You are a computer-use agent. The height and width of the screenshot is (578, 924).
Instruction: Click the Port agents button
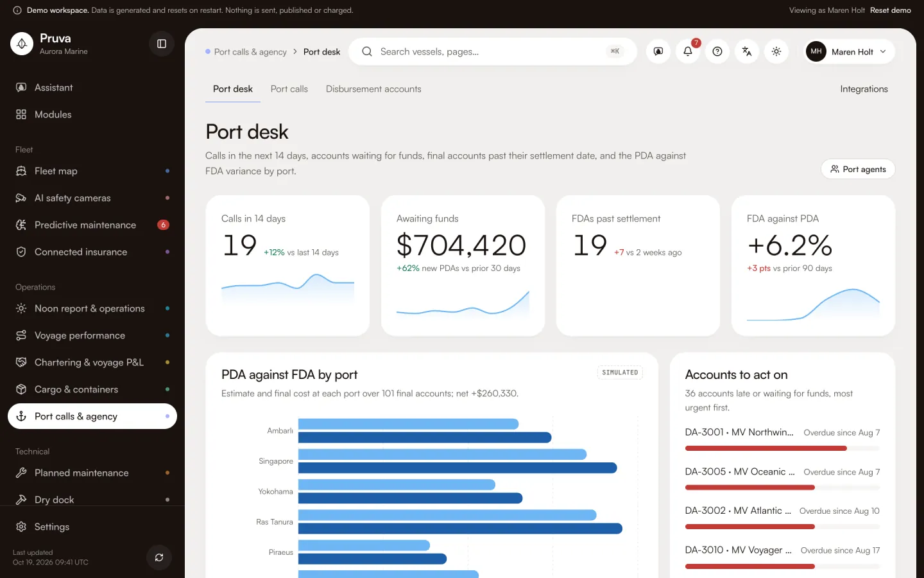pyautogui.click(x=858, y=169)
